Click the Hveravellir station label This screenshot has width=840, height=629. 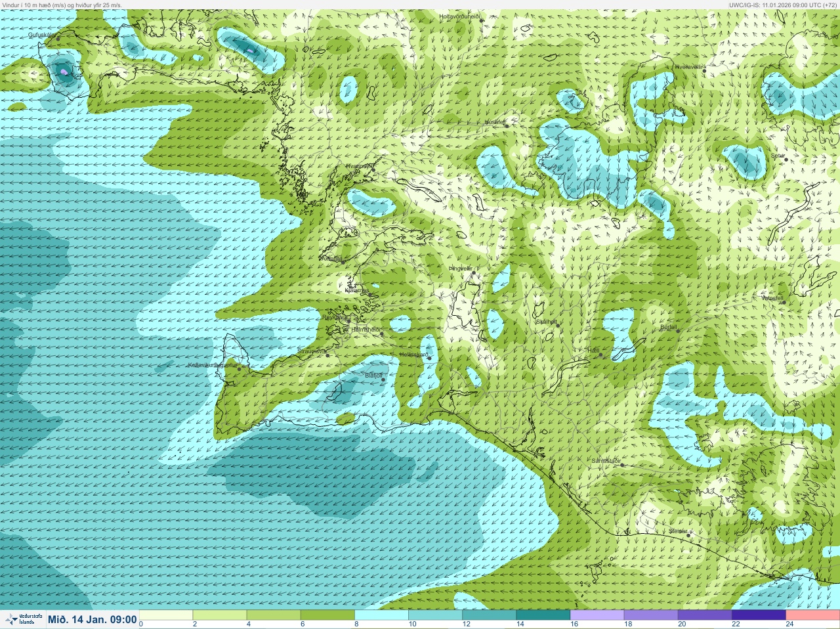click(x=688, y=67)
